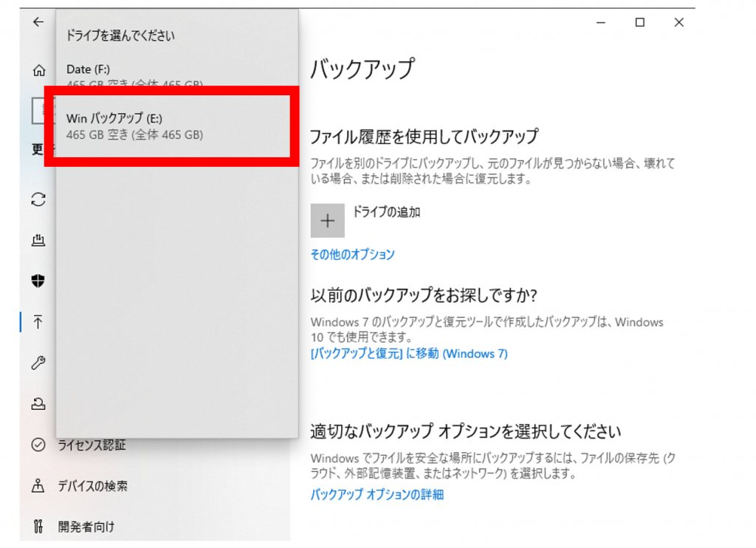
Task: Open その他のオプション link
Action: point(352,254)
